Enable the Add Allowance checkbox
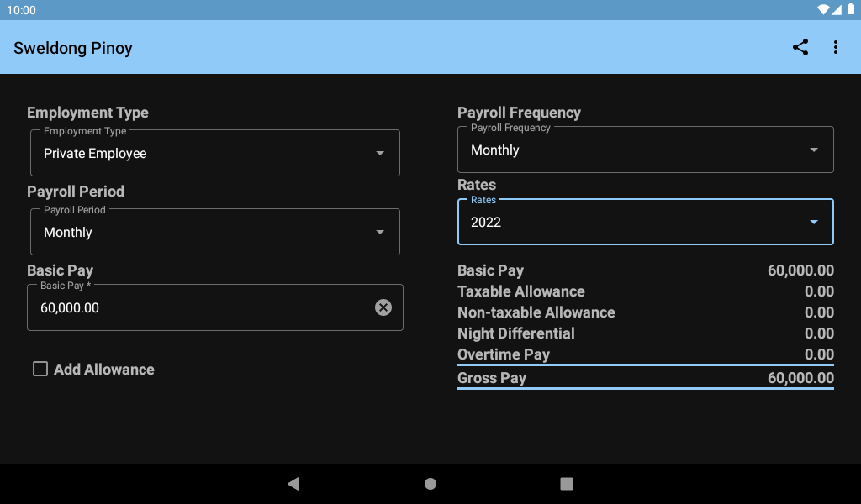This screenshot has width=861, height=504. tap(40, 369)
